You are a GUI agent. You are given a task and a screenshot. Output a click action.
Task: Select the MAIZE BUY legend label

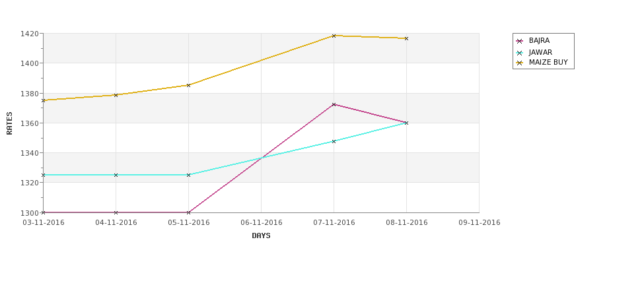click(x=548, y=63)
